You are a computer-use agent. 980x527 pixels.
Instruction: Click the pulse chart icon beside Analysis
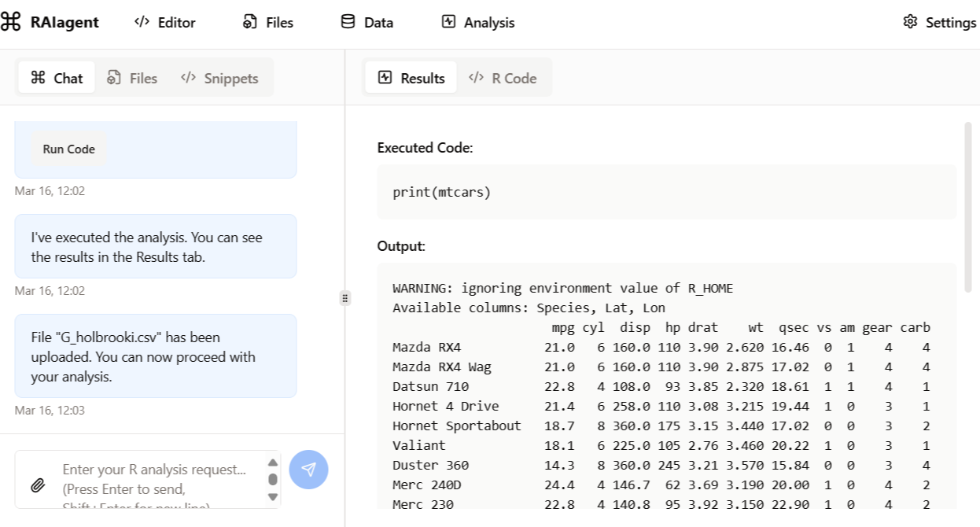coord(448,22)
